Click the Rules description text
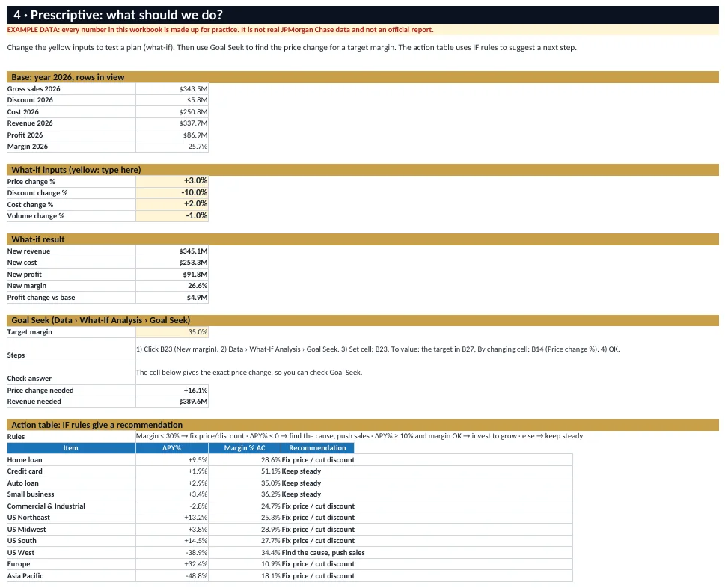725x588 pixels. 359,436
